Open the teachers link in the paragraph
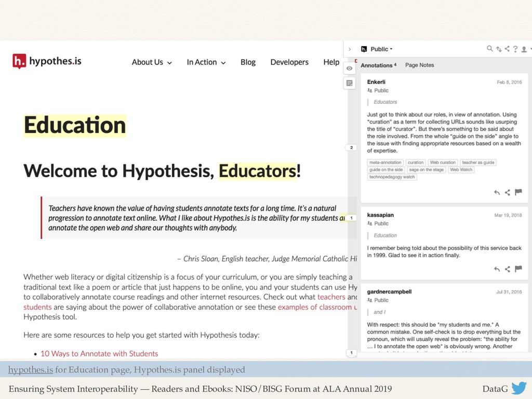This screenshot has width=532, height=399. pos(331,297)
